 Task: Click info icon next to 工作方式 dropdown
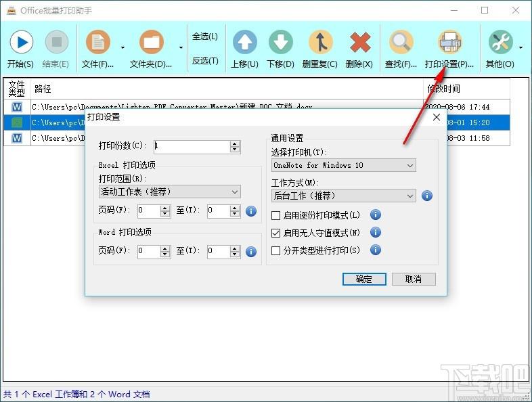427,196
